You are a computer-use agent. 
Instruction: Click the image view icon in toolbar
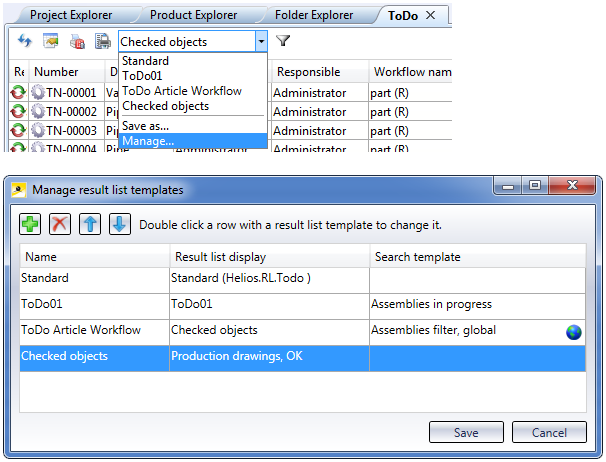[x=51, y=42]
